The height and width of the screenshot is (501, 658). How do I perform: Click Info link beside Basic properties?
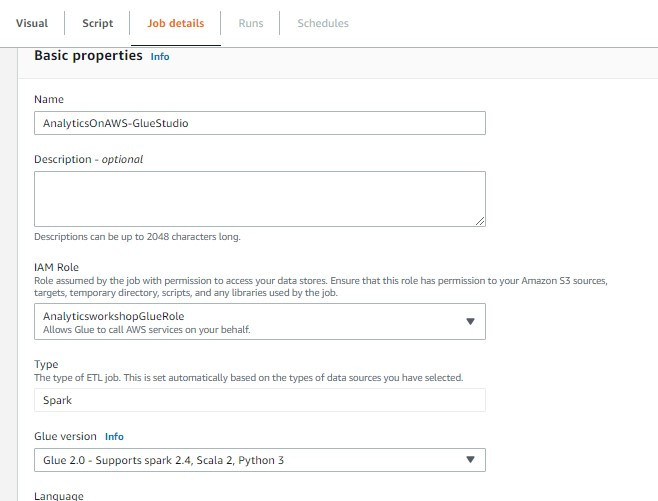coord(160,57)
